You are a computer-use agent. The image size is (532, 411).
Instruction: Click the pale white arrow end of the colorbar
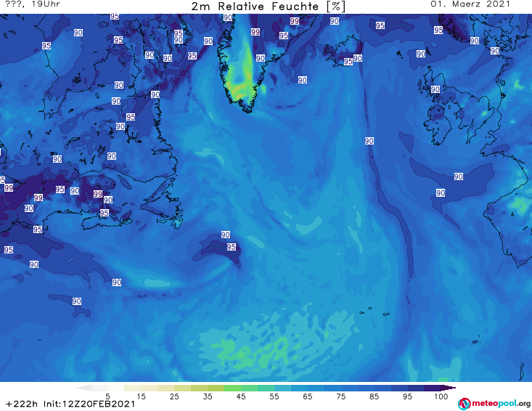83,388
